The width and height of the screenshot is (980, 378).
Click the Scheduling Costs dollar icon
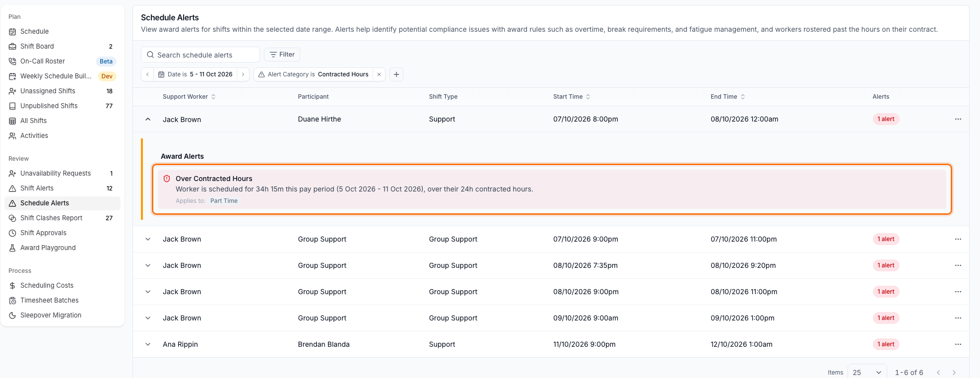click(x=12, y=285)
